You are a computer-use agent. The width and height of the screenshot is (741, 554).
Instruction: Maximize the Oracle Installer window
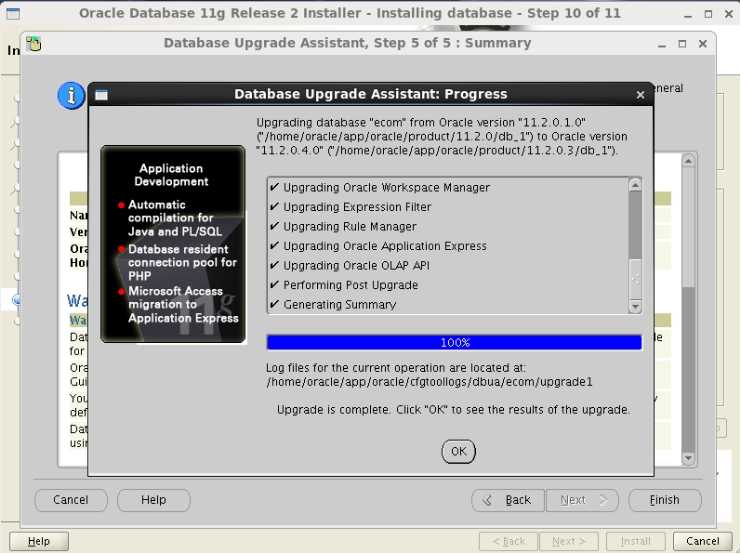pyautogui.click(x=708, y=15)
